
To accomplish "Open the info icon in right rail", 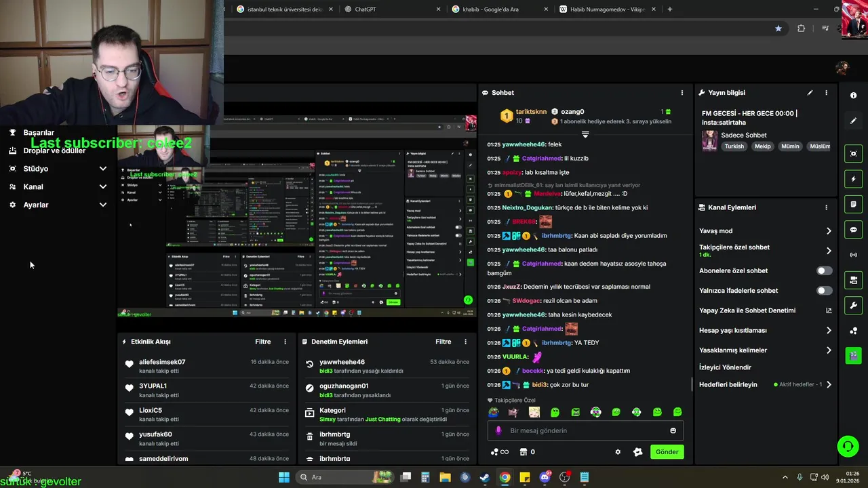I will (x=853, y=96).
